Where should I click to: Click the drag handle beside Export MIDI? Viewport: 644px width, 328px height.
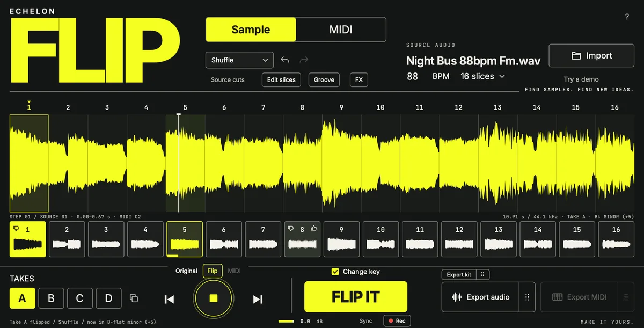click(x=625, y=297)
